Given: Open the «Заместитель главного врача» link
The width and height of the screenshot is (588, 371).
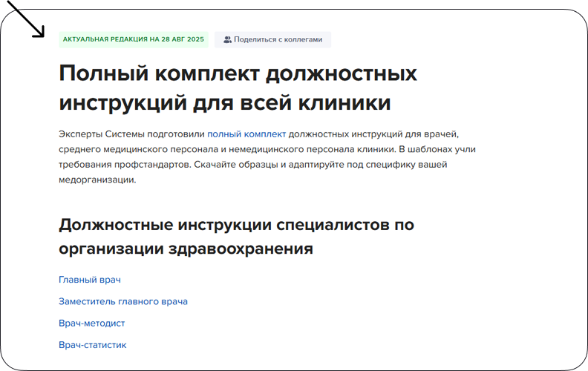Looking at the screenshot, I should [122, 301].
